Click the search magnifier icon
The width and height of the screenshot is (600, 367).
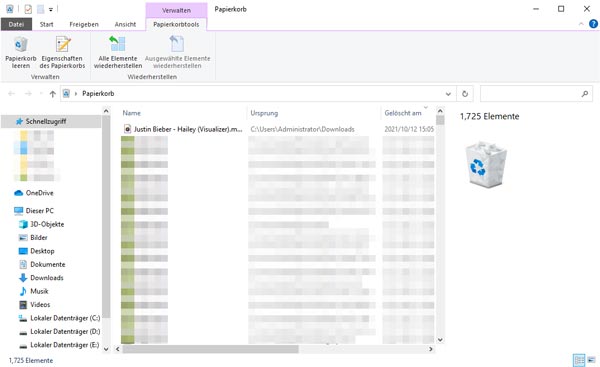pos(585,93)
